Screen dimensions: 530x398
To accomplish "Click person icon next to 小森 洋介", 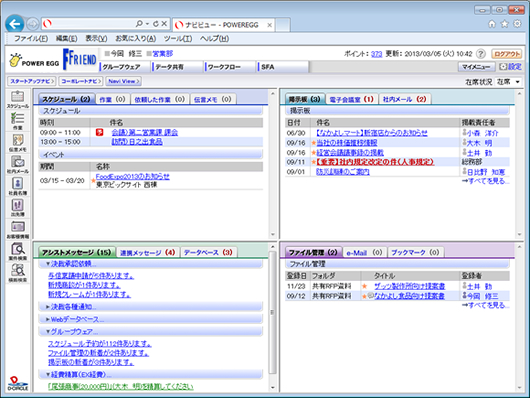I will pyautogui.click(x=464, y=133).
